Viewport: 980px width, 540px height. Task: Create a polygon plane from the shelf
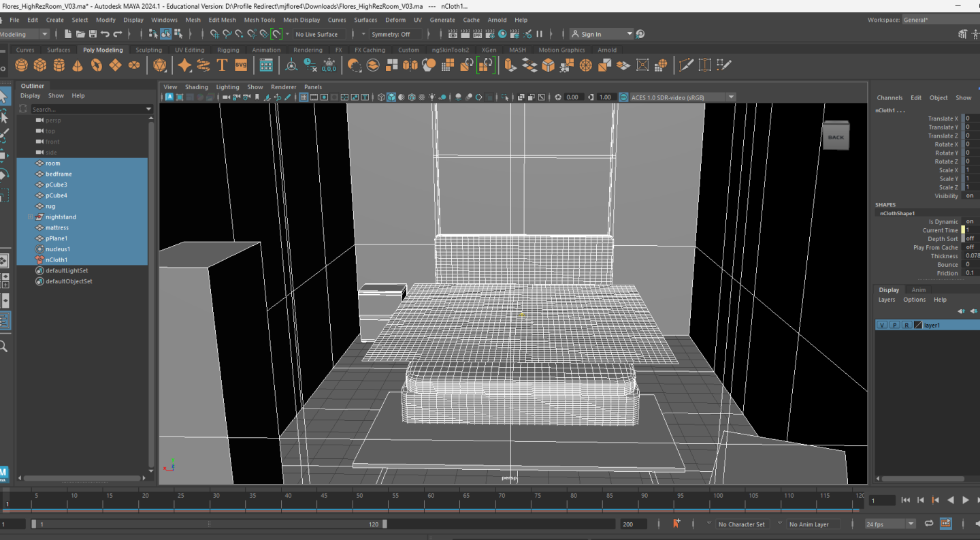[x=116, y=65]
